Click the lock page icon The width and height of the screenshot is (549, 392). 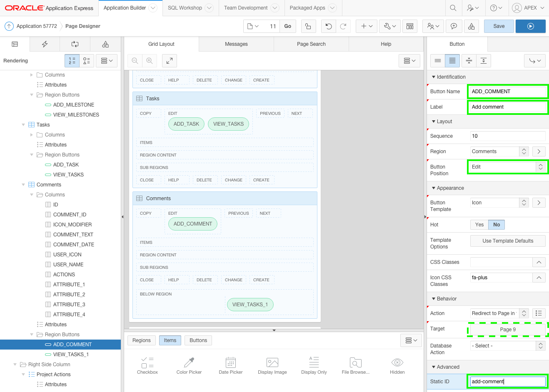(x=308, y=26)
